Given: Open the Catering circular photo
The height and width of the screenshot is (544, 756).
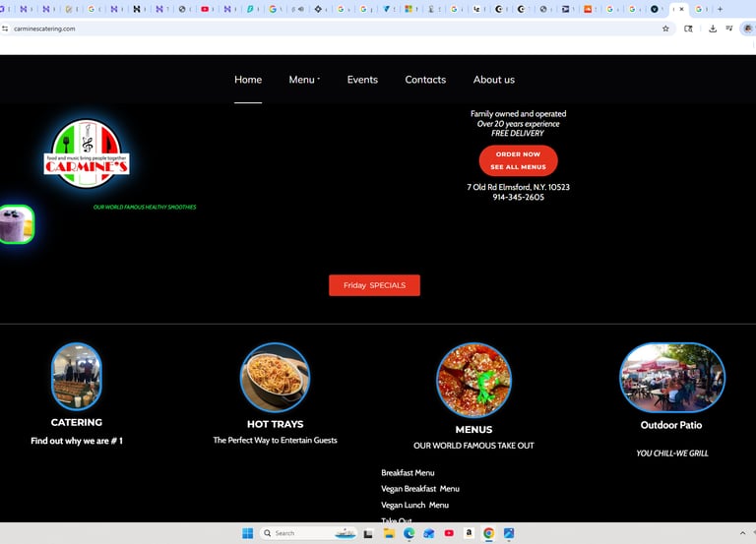Looking at the screenshot, I should coord(77,377).
